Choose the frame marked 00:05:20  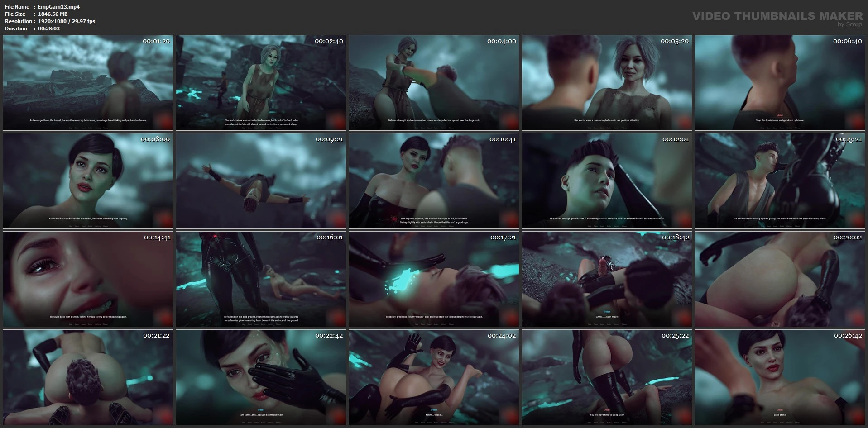tap(607, 83)
